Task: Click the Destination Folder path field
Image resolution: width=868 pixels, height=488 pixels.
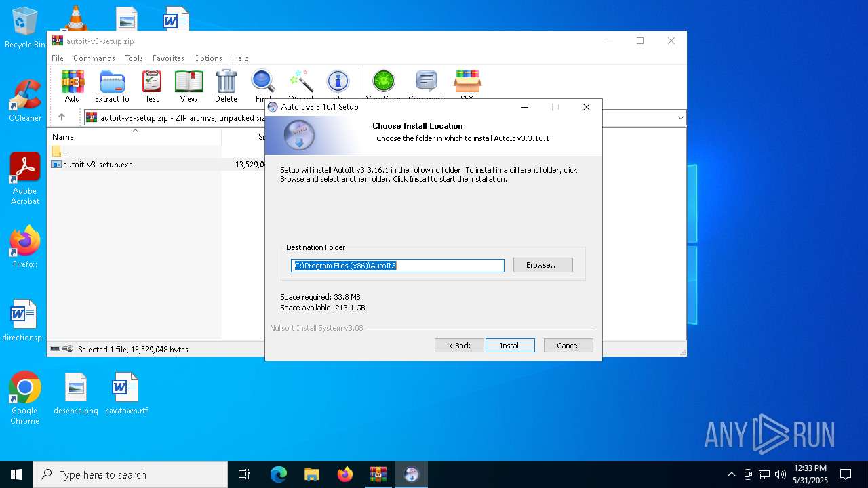Action: click(397, 266)
